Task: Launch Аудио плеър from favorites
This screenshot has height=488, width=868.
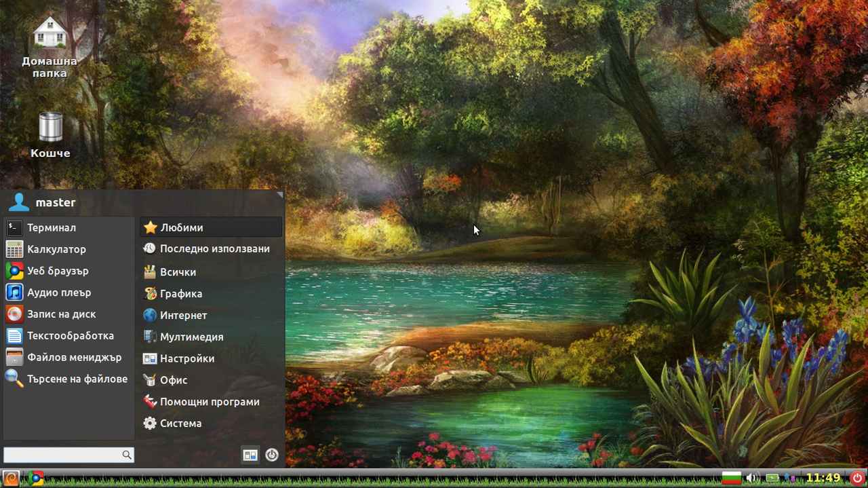Action: (x=68, y=293)
